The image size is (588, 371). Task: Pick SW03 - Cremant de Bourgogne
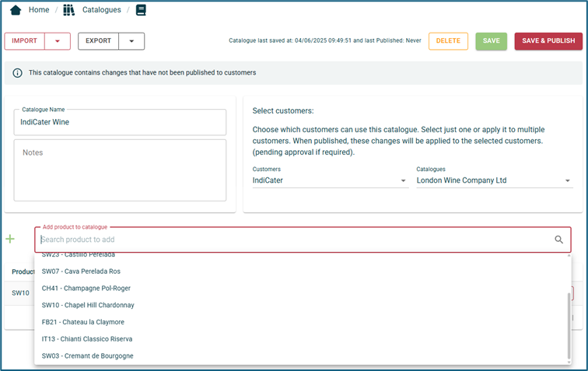pos(303,355)
